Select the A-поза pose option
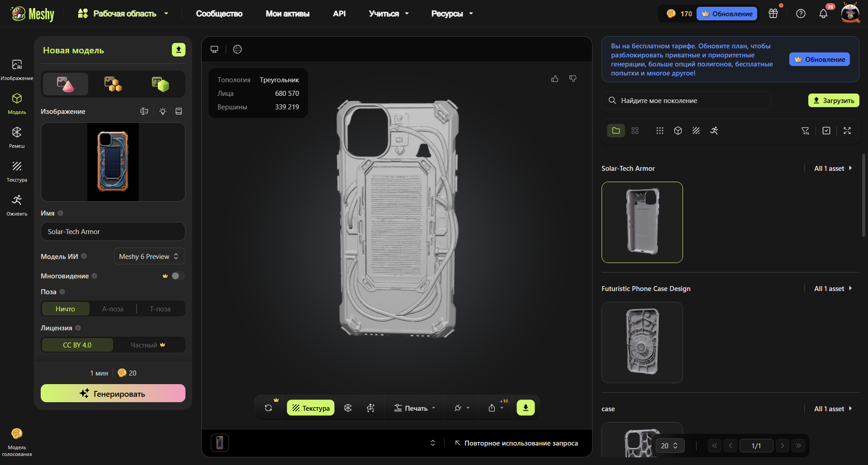This screenshot has width=868, height=465. coord(113,309)
